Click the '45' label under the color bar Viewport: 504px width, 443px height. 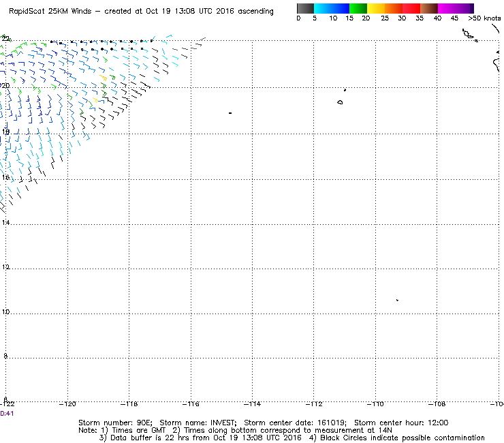(x=454, y=18)
